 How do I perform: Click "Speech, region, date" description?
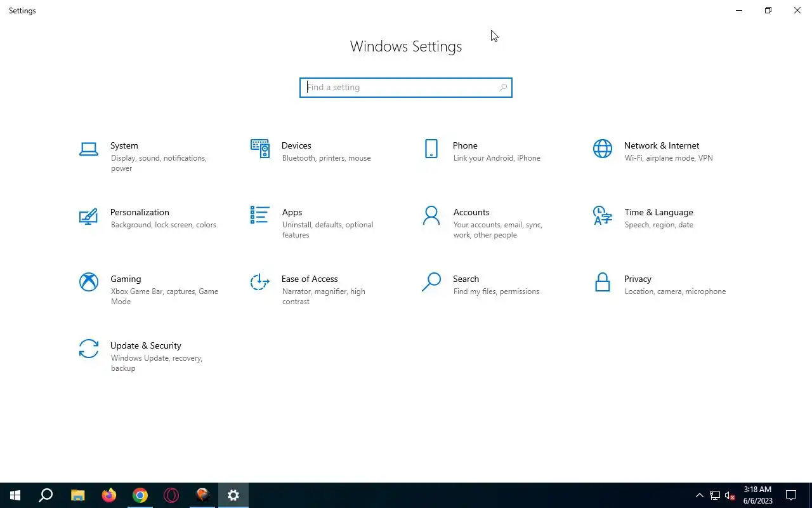pos(658,225)
